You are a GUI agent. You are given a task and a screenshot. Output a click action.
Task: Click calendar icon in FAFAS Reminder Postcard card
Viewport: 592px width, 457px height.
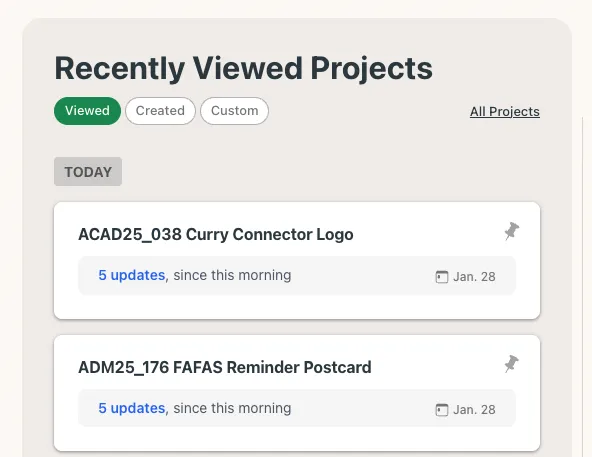coord(442,410)
